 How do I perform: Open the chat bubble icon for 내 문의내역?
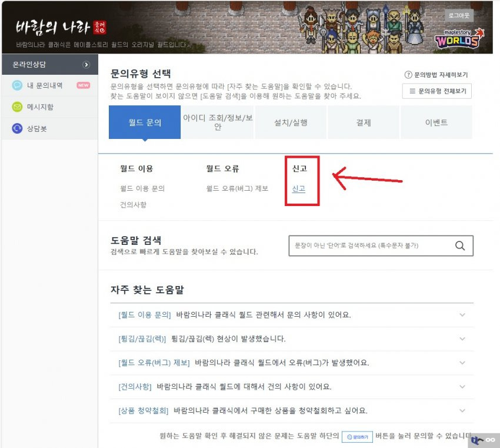tap(17, 85)
